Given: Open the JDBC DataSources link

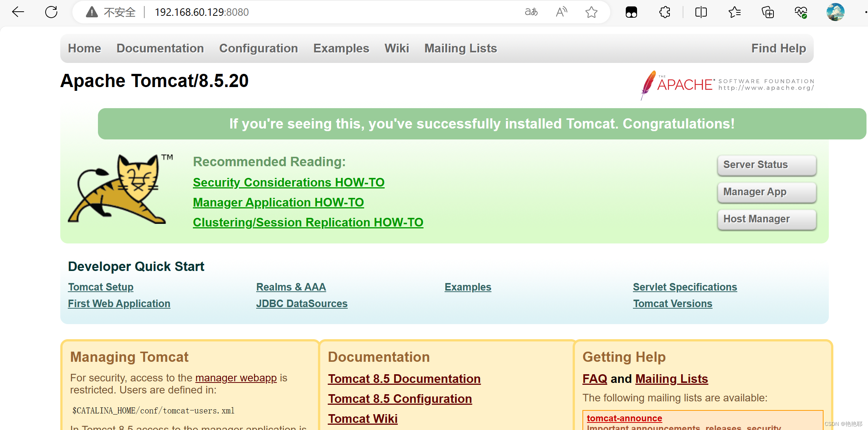Looking at the screenshot, I should pos(302,303).
